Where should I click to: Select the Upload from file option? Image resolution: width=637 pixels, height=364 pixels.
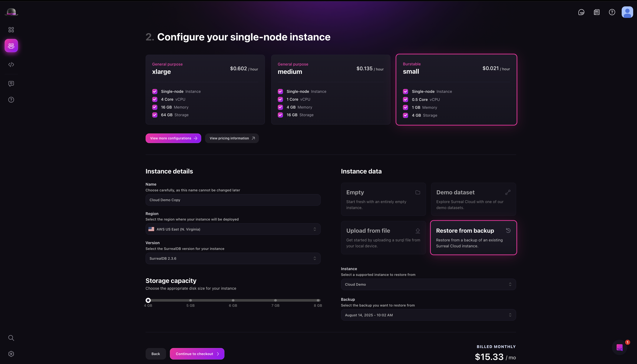pos(383,238)
